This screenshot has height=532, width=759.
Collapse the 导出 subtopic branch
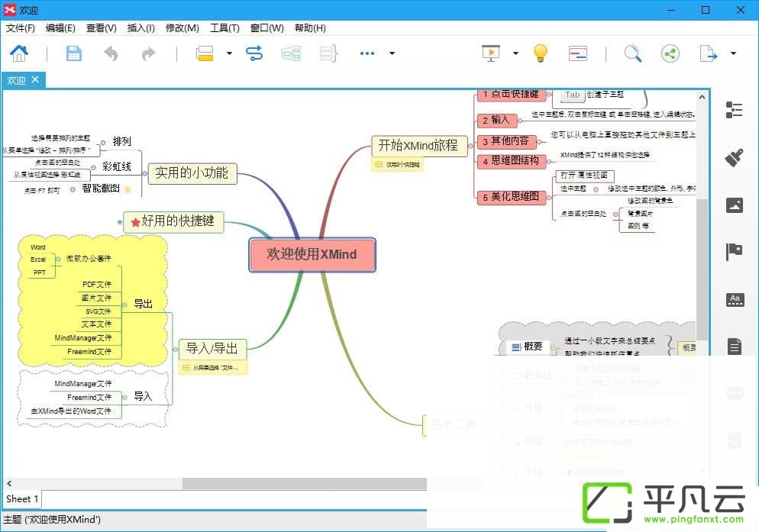(124, 305)
